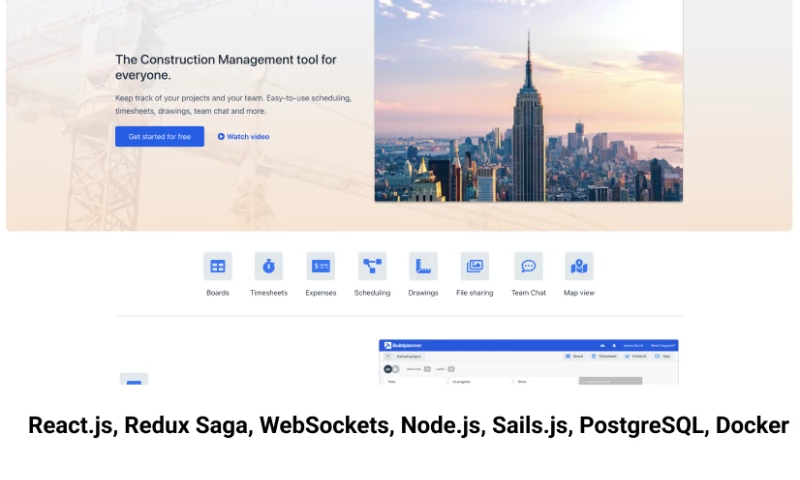Click the bell notification icon in preview
This screenshot has width=800, height=480.
tap(614, 345)
